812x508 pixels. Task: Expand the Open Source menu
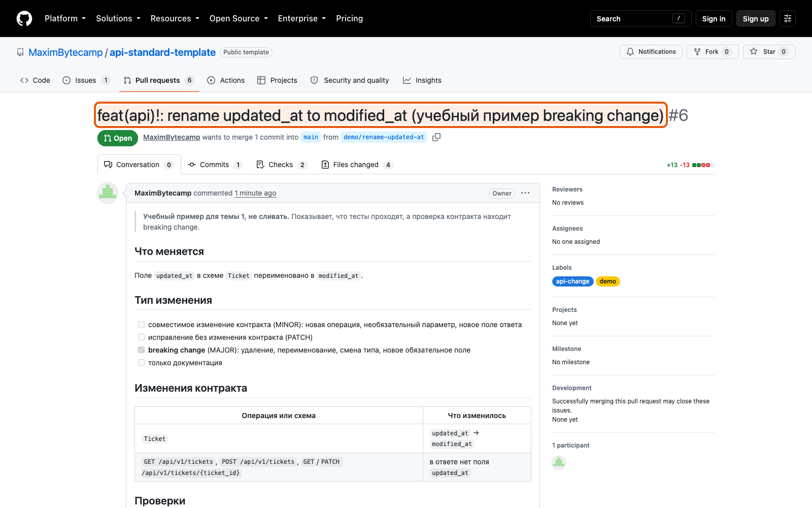coord(239,18)
